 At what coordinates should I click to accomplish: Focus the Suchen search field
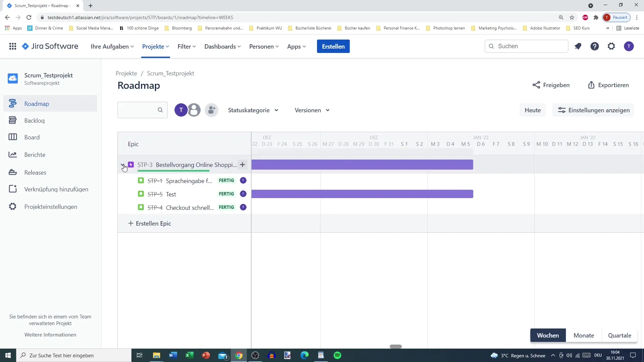point(527,46)
